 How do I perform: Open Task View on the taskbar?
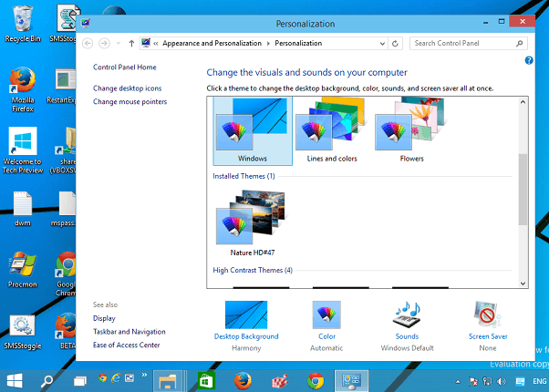[80, 381]
